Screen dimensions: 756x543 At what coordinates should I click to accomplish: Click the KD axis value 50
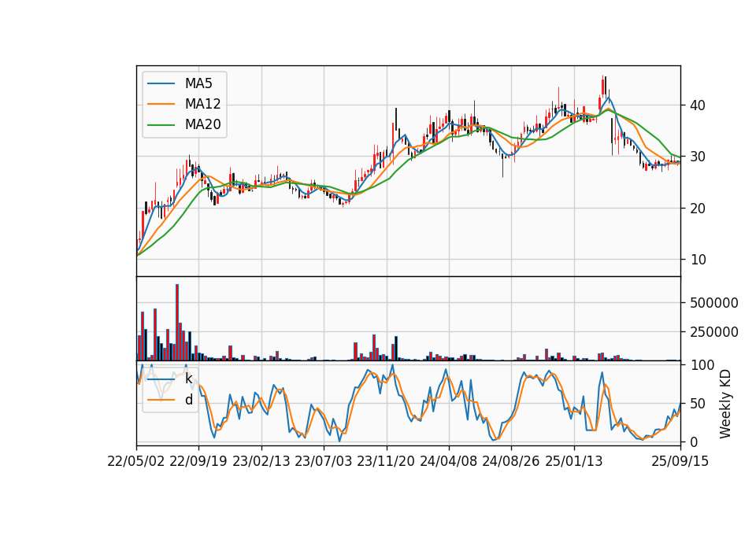[699, 404]
